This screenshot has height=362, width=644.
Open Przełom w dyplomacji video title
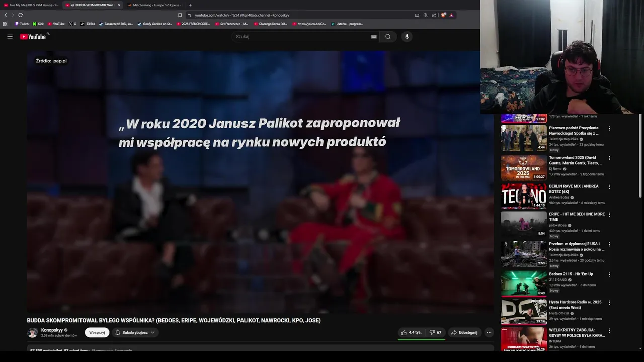577,246
